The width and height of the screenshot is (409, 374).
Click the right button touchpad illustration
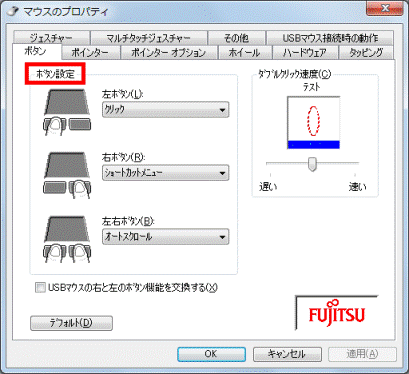click(67, 175)
